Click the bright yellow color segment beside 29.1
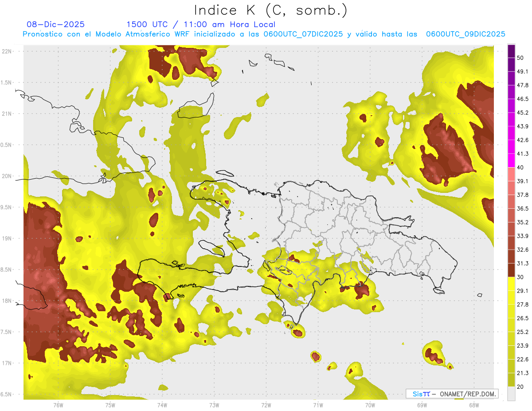532x411 pixels. (511, 283)
